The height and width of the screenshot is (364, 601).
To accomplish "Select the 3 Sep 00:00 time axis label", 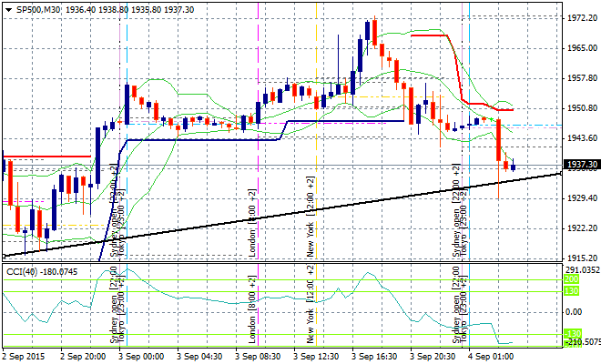I will pyautogui.click(x=140, y=356).
